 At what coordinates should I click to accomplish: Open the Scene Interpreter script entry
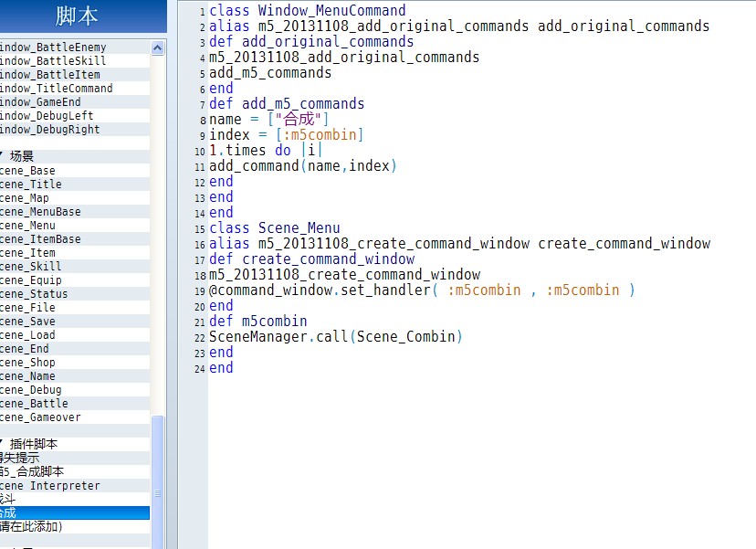click(75, 486)
